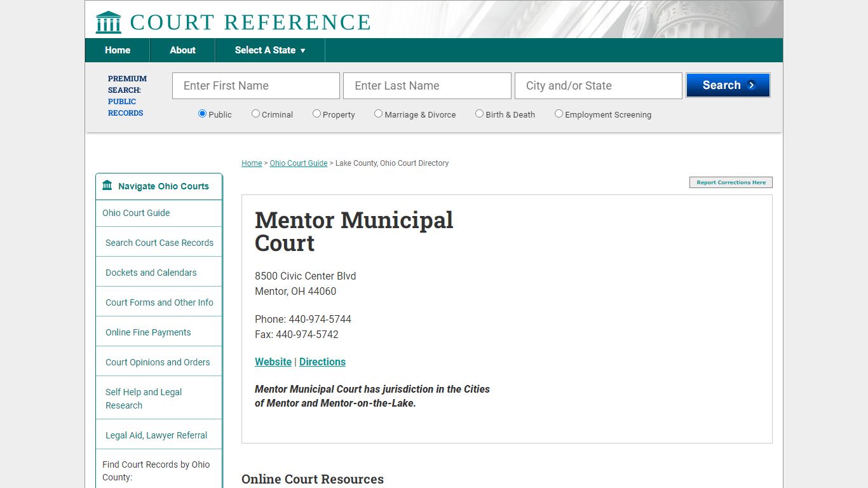Open Search Court Case Records link
This screenshot has height=488, width=868.
click(x=159, y=243)
